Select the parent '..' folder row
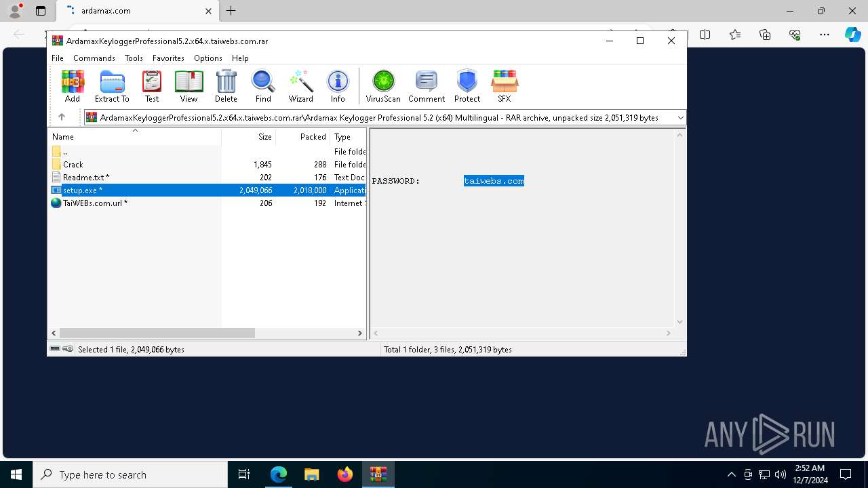Screen dimensions: 868x488 pos(208,151)
